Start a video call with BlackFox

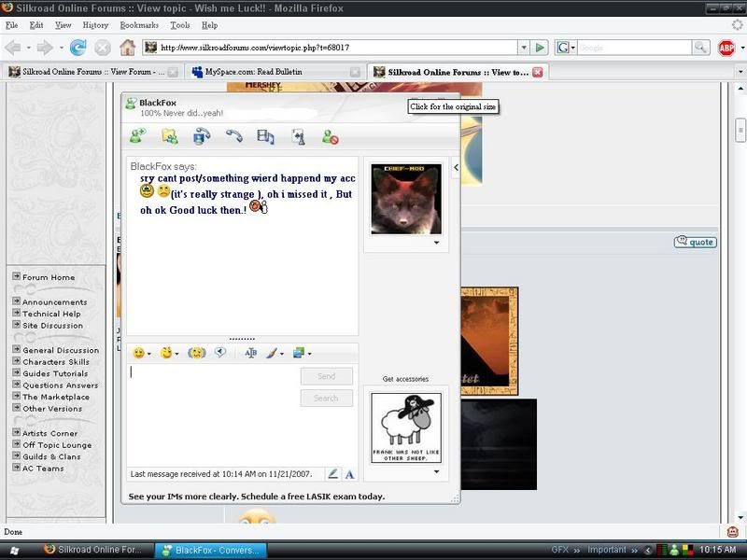(x=202, y=136)
